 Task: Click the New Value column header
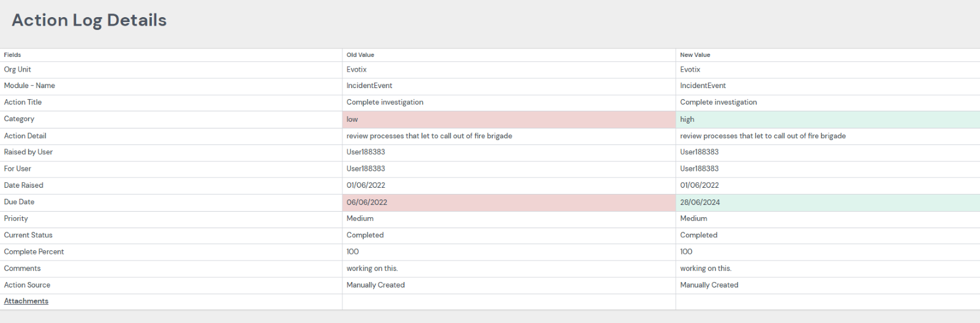tap(695, 55)
